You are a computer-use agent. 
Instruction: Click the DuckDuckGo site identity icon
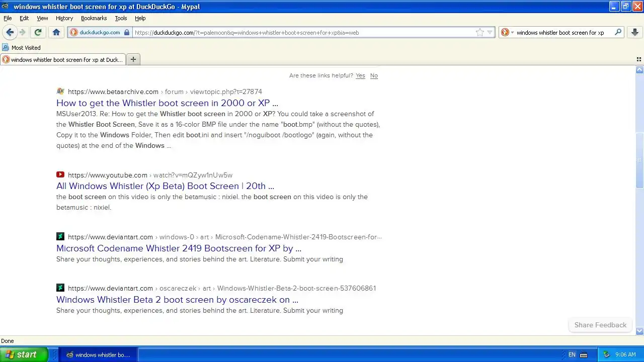(74, 32)
